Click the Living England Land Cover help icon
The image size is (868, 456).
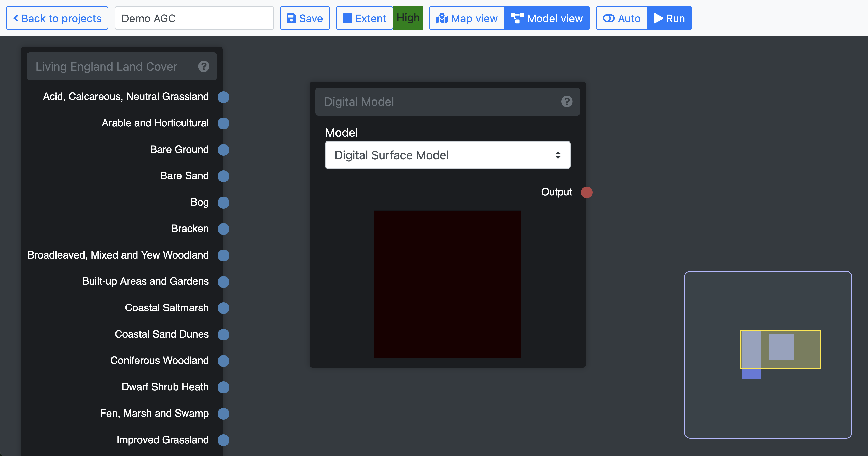click(204, 66)
